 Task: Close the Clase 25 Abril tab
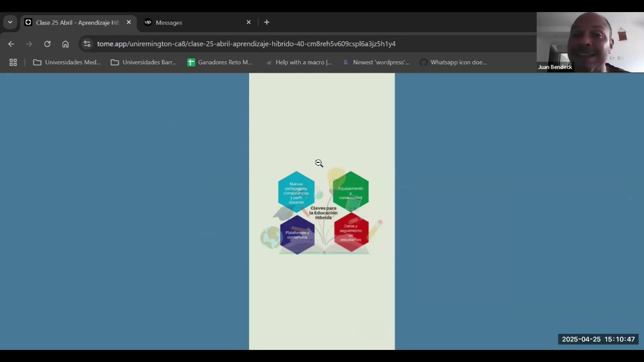[x=129, y=22]
